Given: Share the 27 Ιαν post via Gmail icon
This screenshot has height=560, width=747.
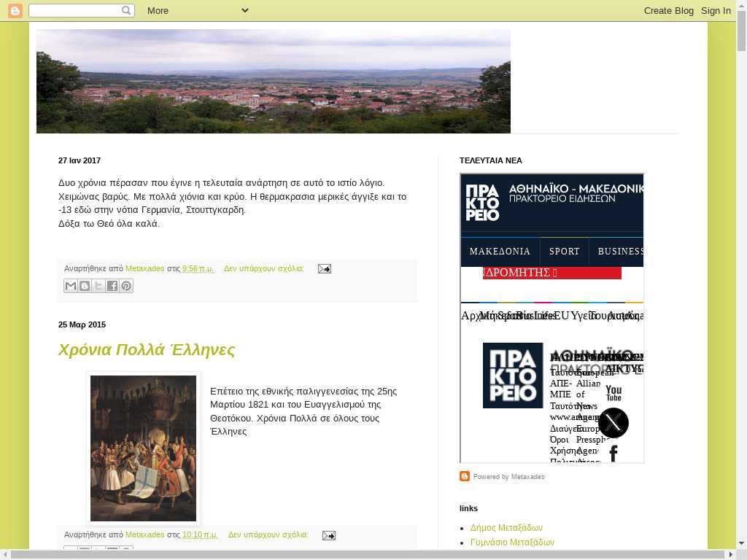Looking at the screenshot, I should pos(71,286).
